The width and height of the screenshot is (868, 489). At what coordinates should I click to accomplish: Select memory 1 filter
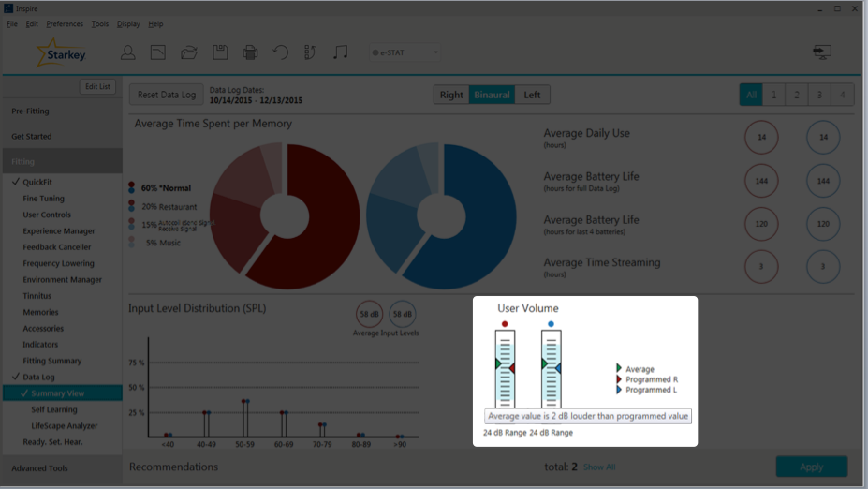(773, 95)
